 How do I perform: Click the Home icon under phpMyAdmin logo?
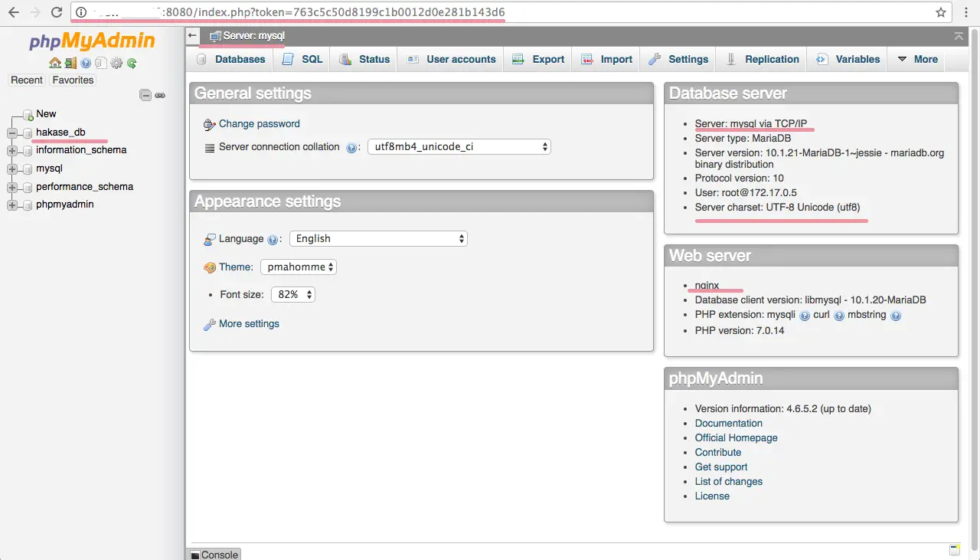click(55, 64)
